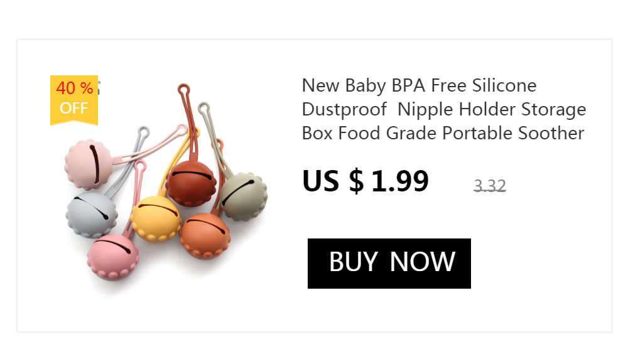This screenshot has width=628, height=364.
Task: Click the yellow pacifier holder ball
Action: tap(155, 218)
